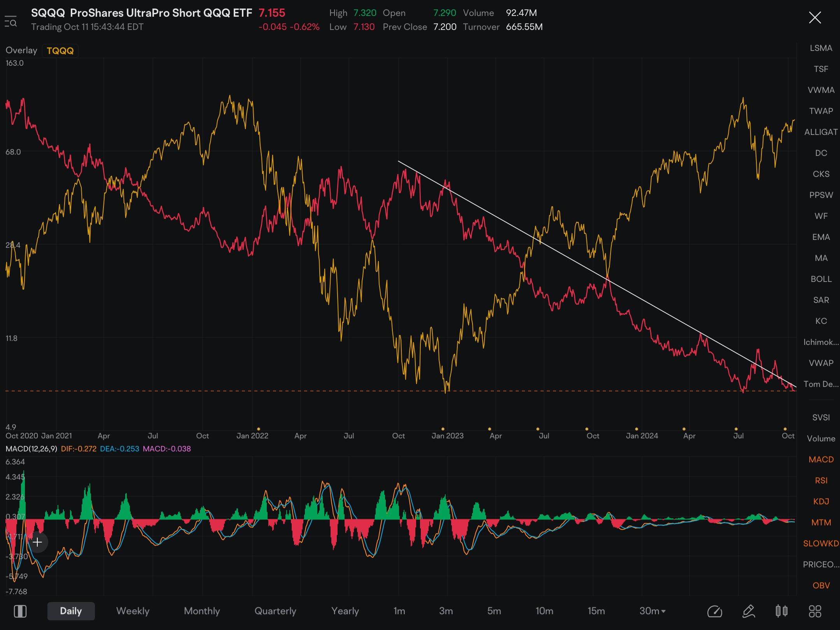Image resolution: width=840 pixels, height=630 pixels.
Task: Click event marker dot near Jan 2022
Action: [259, 429]
